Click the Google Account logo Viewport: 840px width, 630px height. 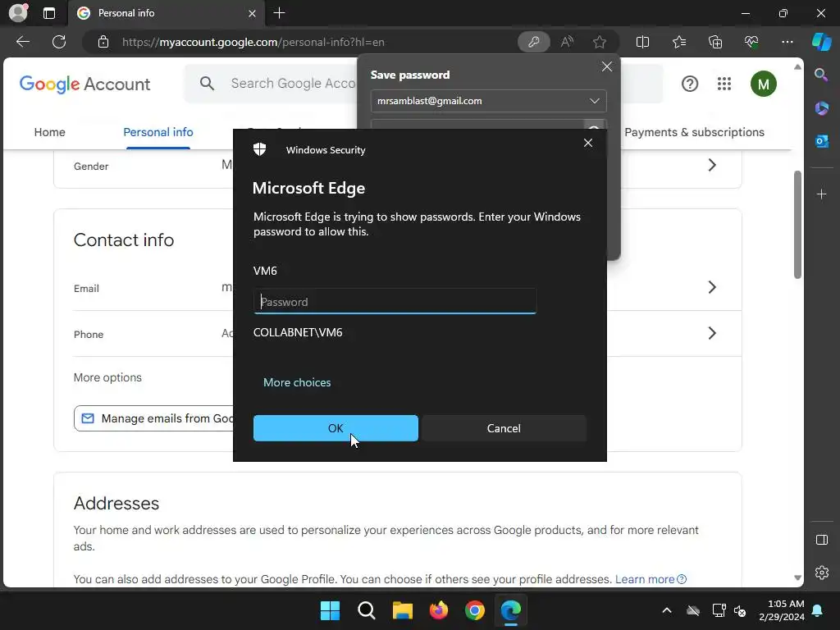(84, 84)
